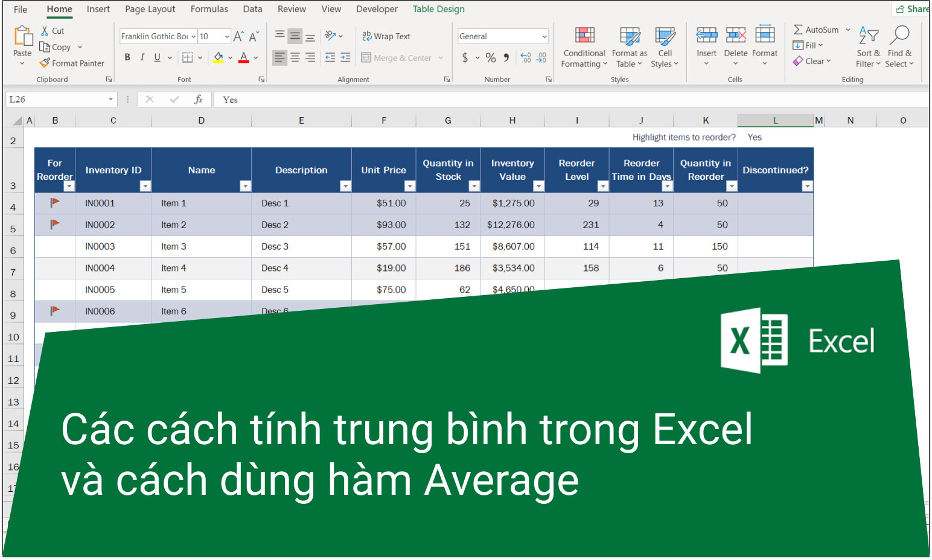Toggle right horizontal alignment
This screenshot has width=932, height=560.
point(310,57)
